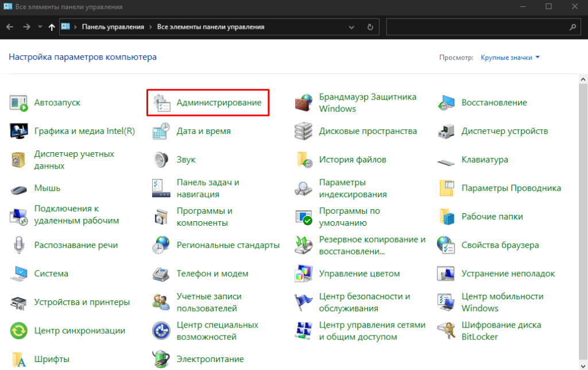This screenshot has height=370, width=588.
Task: Open the Шрифты fonts icon
Action: [x=19, y=359]
